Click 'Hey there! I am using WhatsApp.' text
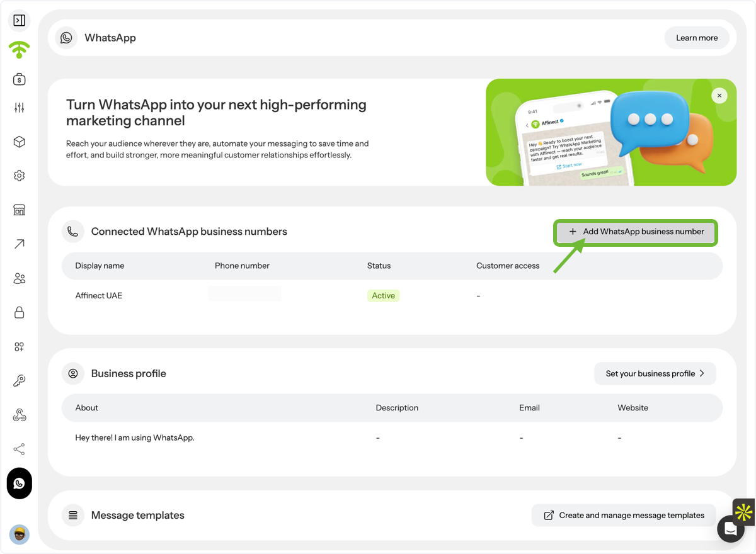The width and height of the screenshot is (756, 554). pos(135,438)
